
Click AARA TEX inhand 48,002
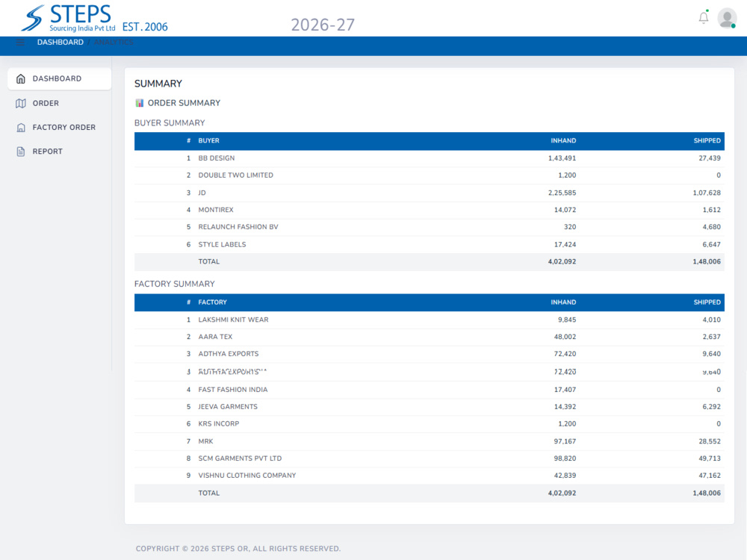[565, 337]
